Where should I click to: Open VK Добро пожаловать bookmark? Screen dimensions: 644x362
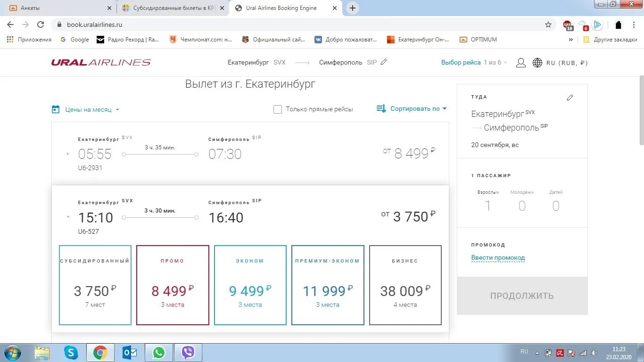[346, 40]
